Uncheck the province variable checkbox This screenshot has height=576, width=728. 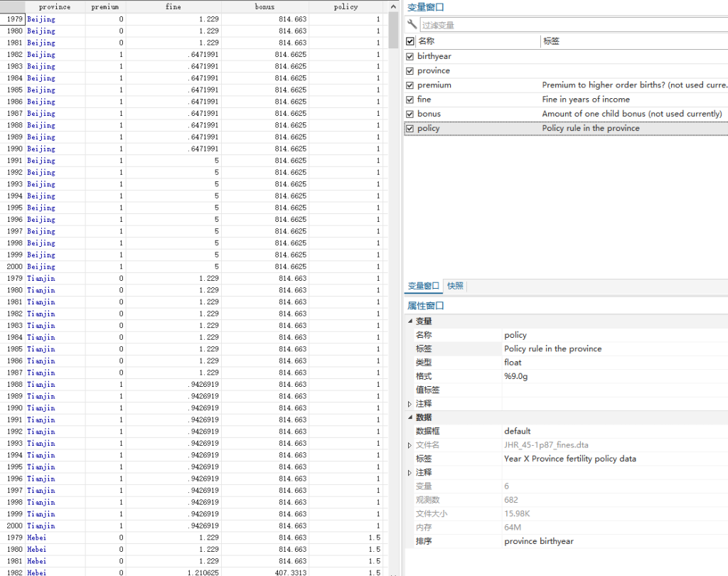pyautogui.click(x=409, y=71)
